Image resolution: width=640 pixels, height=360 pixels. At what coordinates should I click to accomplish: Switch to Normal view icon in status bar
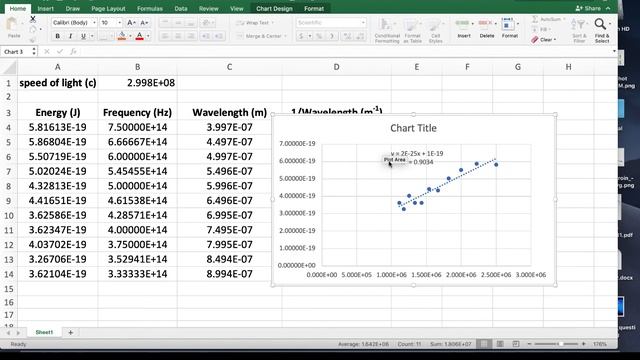tap(484, 344)
